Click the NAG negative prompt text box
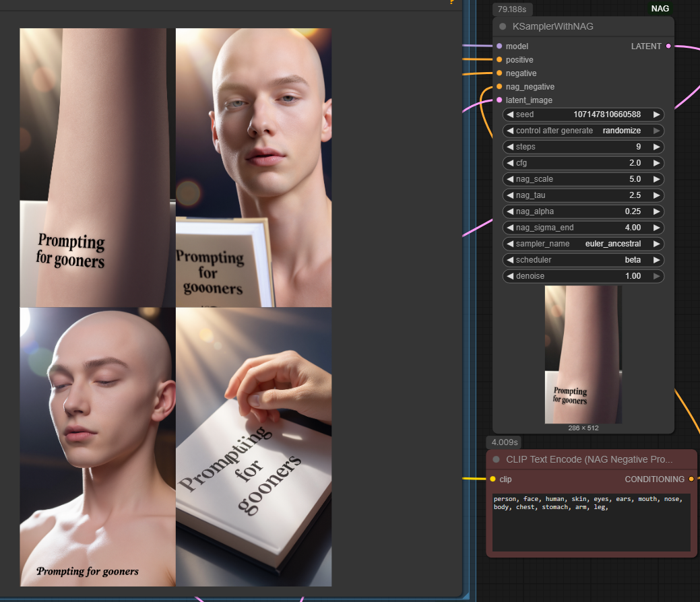The width and height of the screenshot is (700, 602). [592, 522]
